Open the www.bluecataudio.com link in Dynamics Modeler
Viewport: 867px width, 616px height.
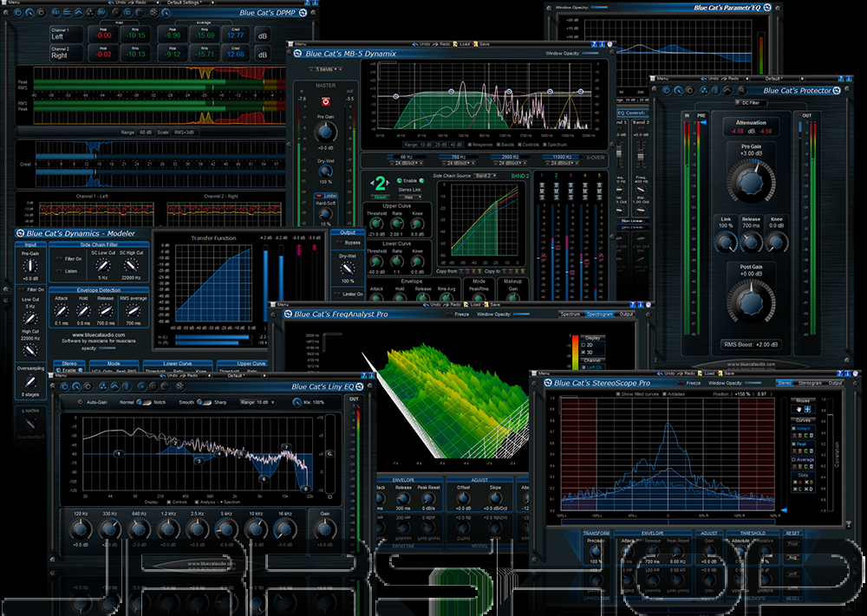coord(99,334)
